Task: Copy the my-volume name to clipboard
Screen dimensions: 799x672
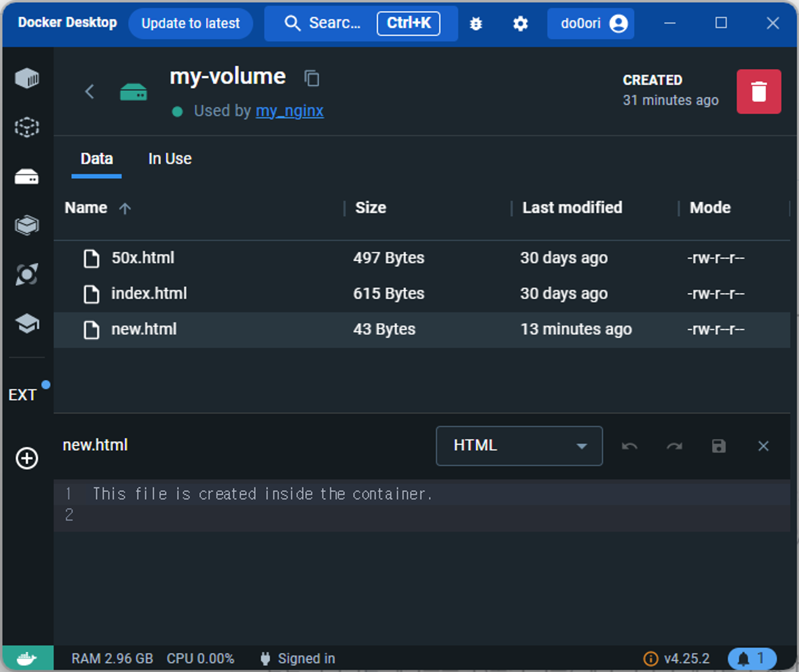Action: click(x=312, y=78)
